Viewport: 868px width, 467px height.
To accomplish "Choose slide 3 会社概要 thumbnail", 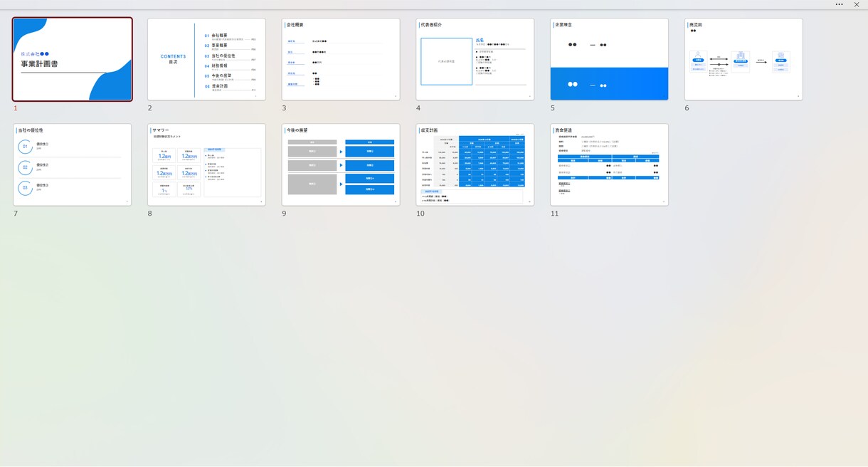I will (x=341, y=59).
